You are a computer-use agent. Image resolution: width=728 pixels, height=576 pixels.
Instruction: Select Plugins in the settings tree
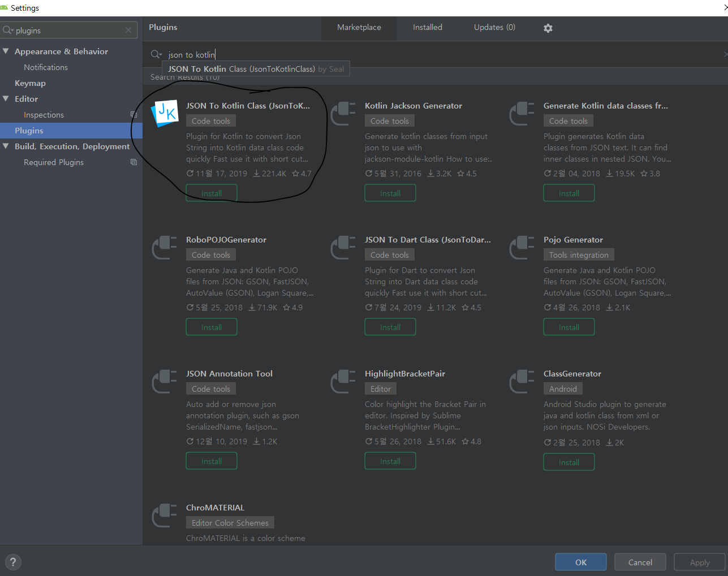71,131
